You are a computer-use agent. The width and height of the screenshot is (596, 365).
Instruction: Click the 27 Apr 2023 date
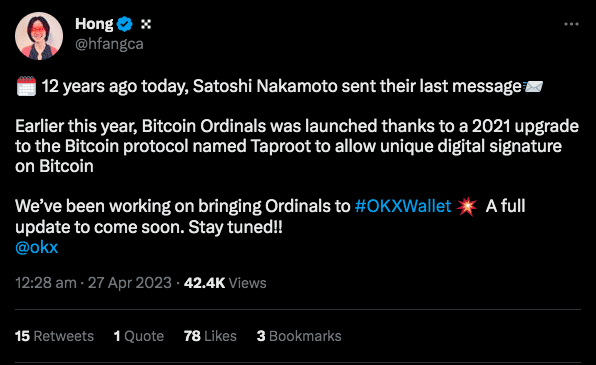[x=130, y=283]
